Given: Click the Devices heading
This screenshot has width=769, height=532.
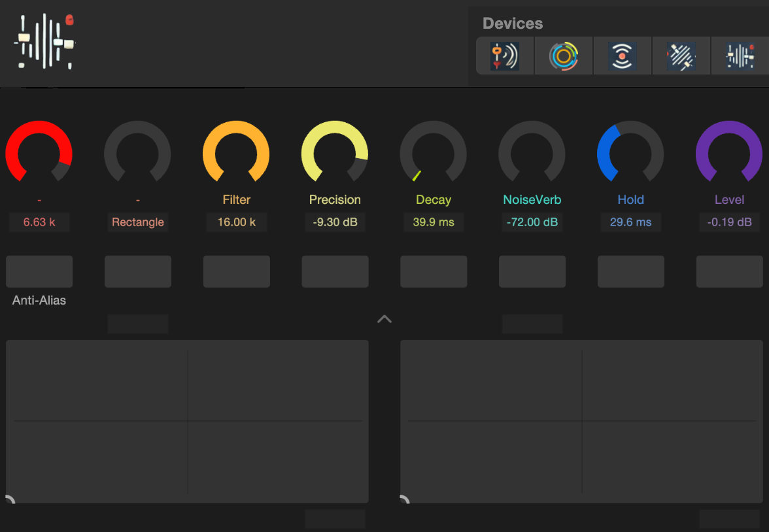Looking at the screenshot, I should tap(513, 24).
